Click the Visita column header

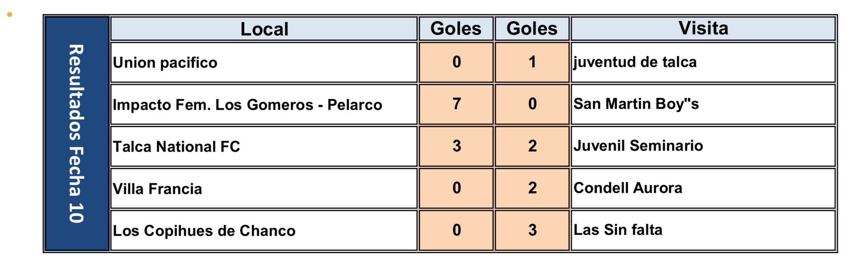pos(703,29)
